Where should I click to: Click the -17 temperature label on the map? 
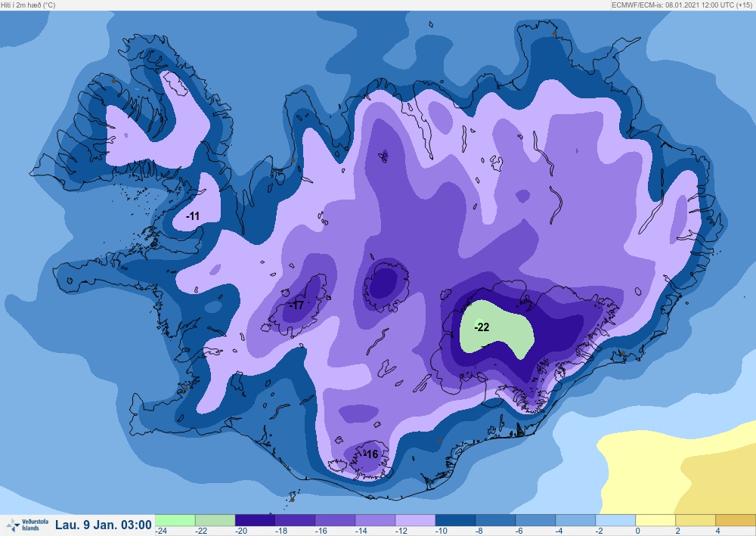point(296,305)
